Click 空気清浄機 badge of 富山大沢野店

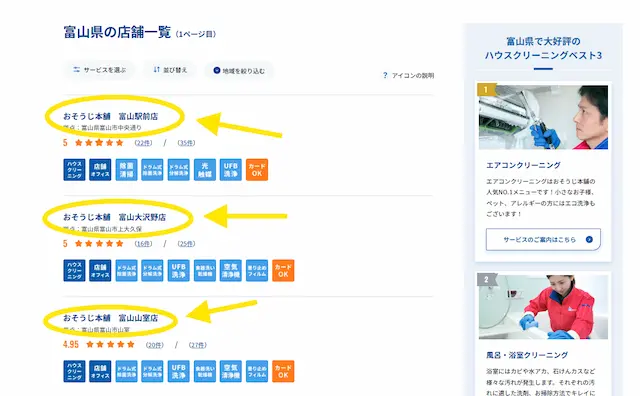(231, 271)
